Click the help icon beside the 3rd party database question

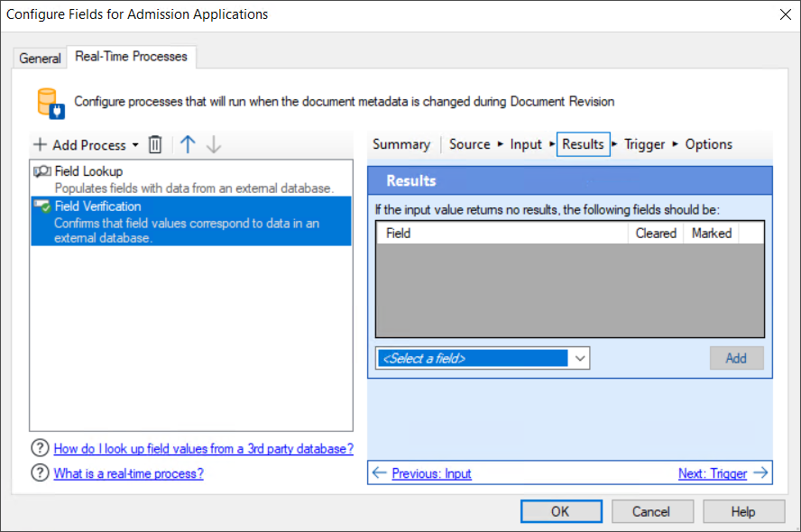[x=39, y=448]
